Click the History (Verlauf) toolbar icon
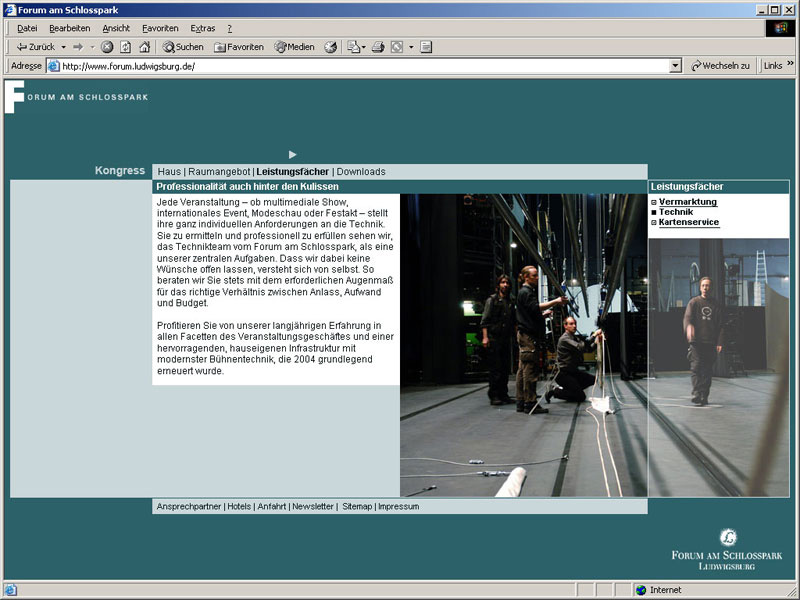800x600 pixels. click(x=330, y=47)
